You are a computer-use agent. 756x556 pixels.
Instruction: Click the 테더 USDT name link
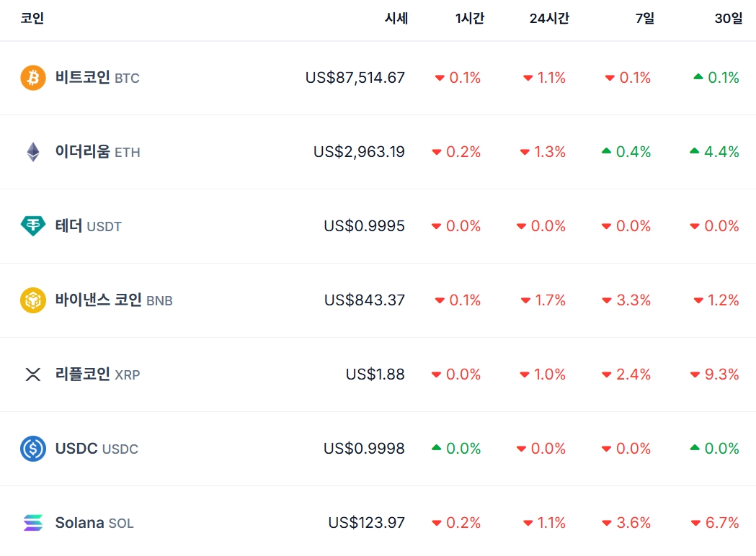click(x=88, y=226)
